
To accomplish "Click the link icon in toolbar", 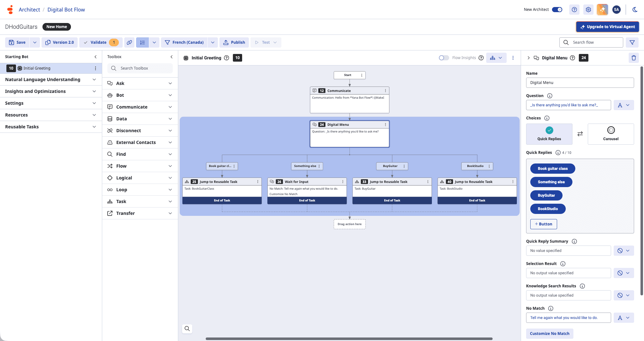I will pyautogui.click(x=129, y=42).
